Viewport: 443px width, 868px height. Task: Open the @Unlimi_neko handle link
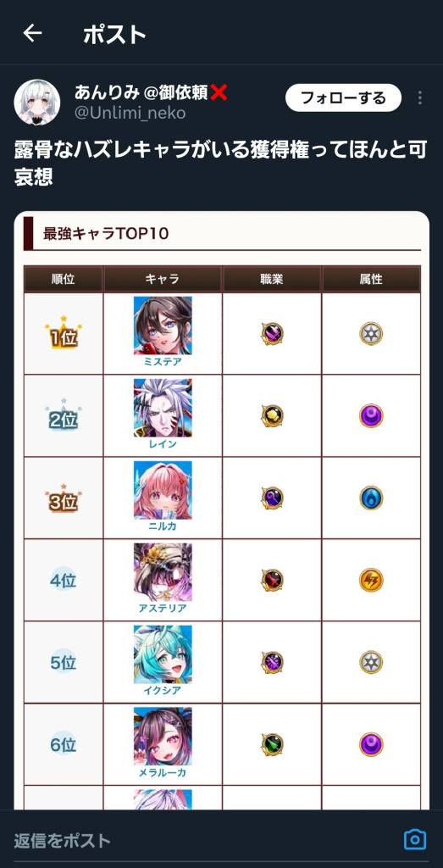pos(130,113)
